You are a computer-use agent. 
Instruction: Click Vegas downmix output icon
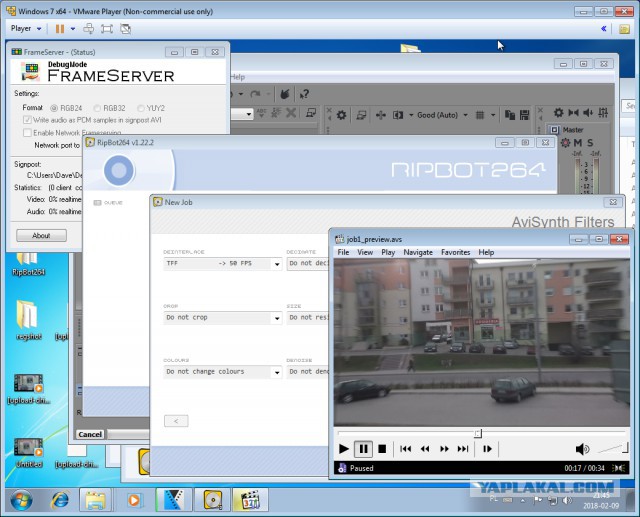coord(573,112)
